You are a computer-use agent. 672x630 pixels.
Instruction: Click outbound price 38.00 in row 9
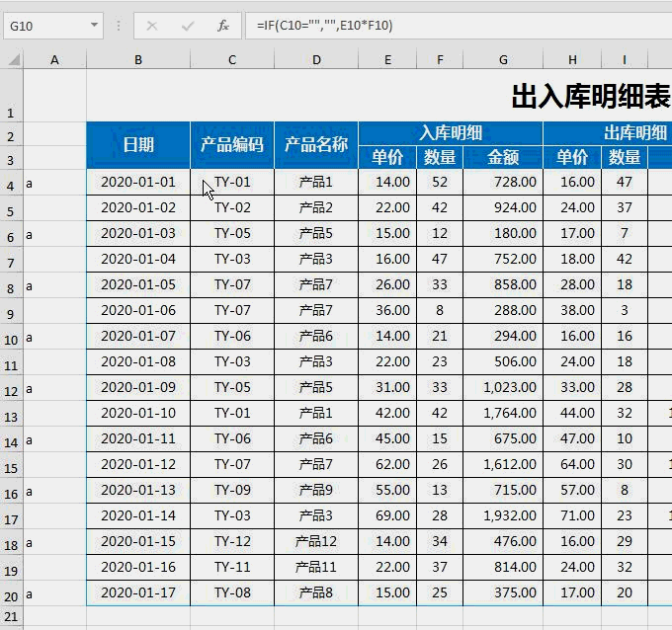[572, 310]
